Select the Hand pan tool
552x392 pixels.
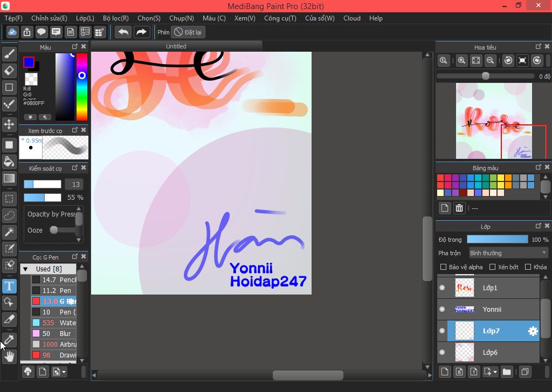click(9, 356)
